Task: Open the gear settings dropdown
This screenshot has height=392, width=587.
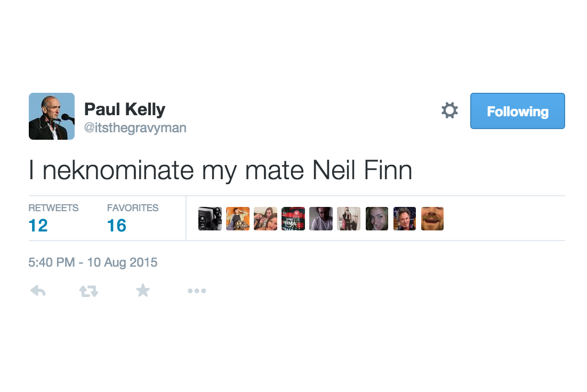Action: tap(449, 110)
